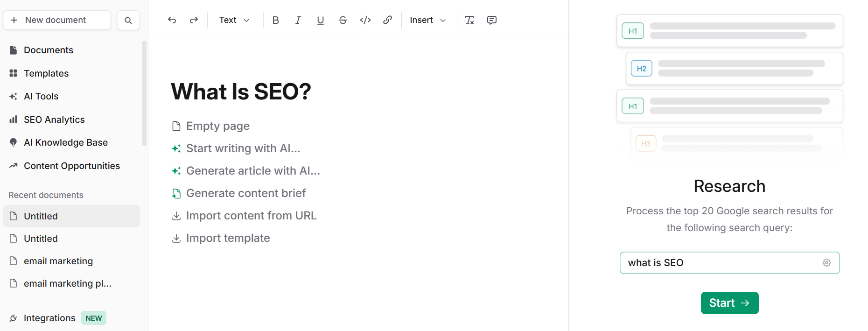This screenshot has width=868, height=331.
Task: Click the 'what is SEO' query field
Action: [x=729, y=263]
